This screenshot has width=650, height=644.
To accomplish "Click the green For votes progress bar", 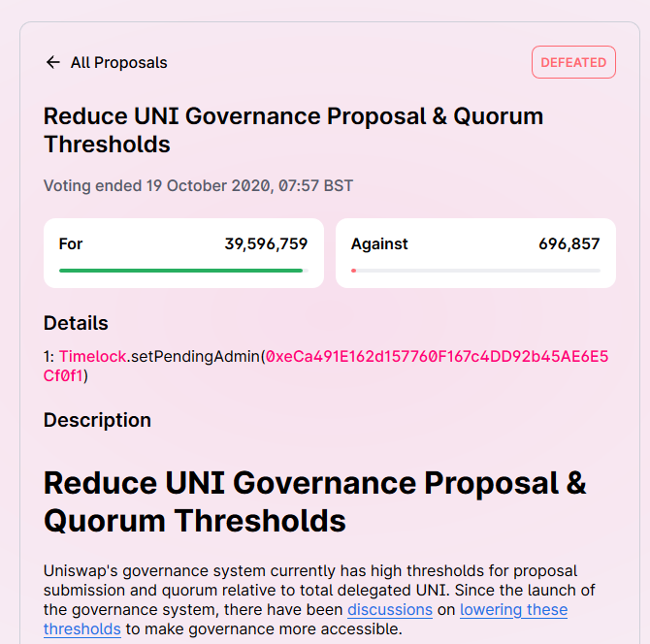I will (183, 271).
